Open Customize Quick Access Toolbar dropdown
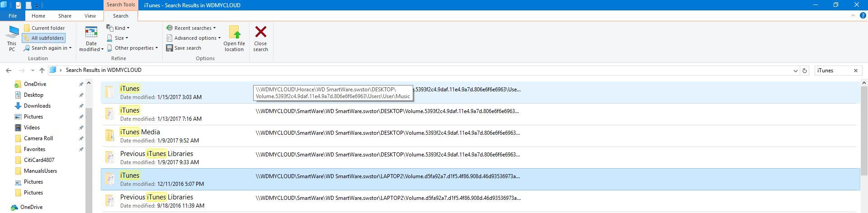Screen dimensions: 868x213 tap(38, 5)
